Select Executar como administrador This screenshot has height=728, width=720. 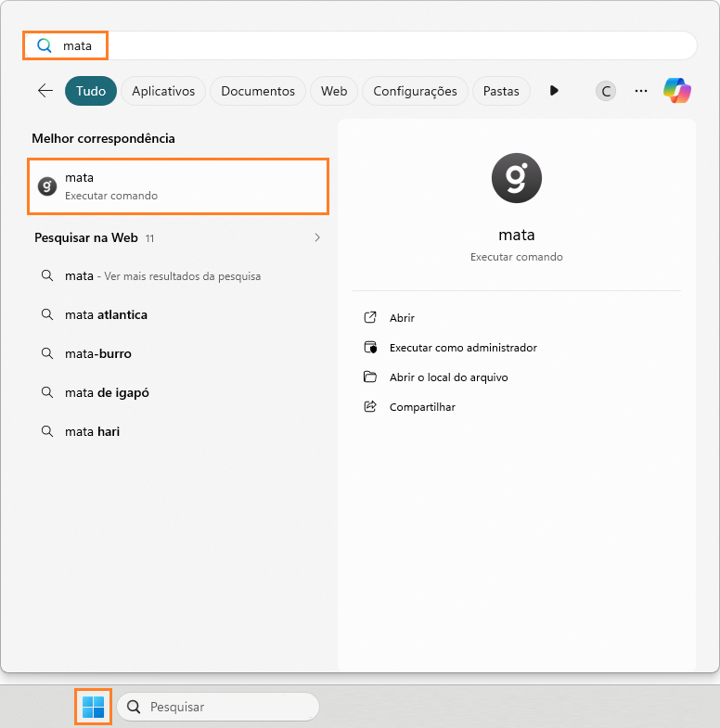point(462,348)
